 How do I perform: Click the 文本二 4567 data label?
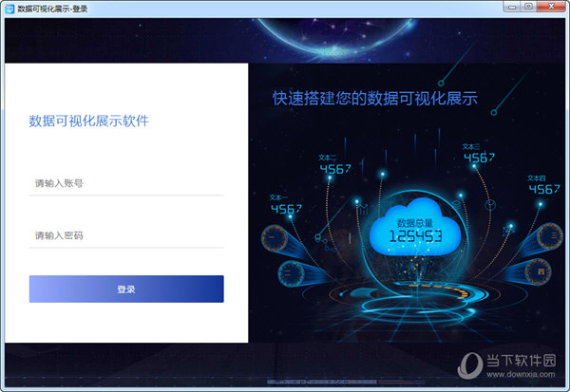334,164
